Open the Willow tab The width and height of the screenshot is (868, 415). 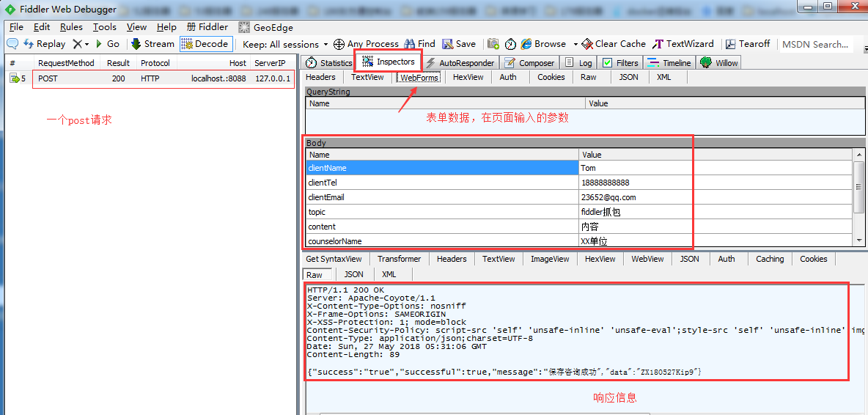720,63
